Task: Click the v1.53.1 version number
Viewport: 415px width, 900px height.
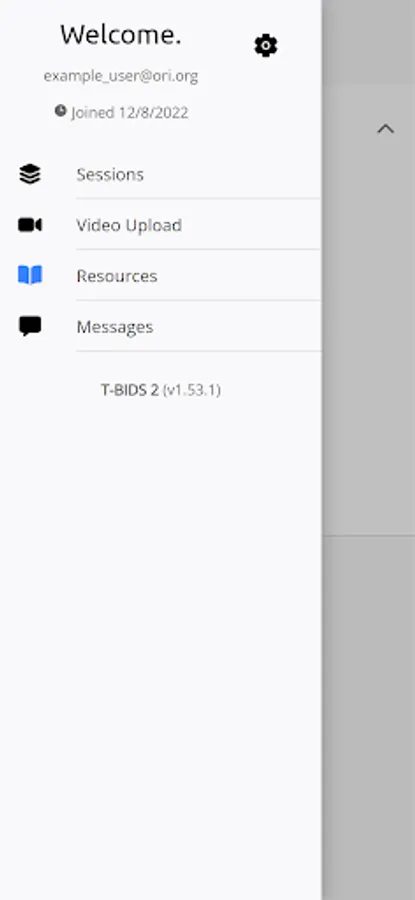Action: [192, 390]
